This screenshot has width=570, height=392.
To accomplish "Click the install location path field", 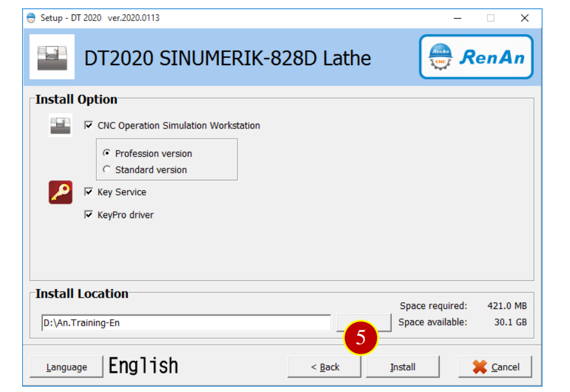I will coord(186,323).
